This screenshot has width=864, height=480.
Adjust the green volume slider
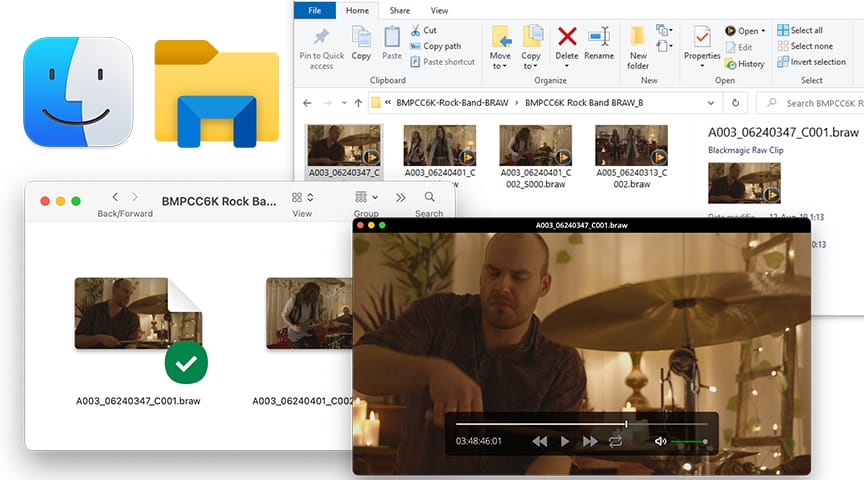(689, 441)
